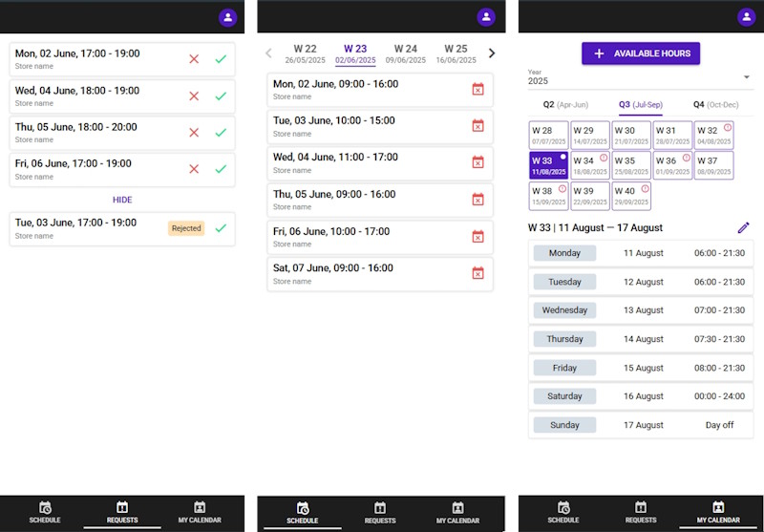Open the Sunday 17 August Day off row
This screenshot has height=532, width=764.
pyautogui.click(x=641, y=425)
